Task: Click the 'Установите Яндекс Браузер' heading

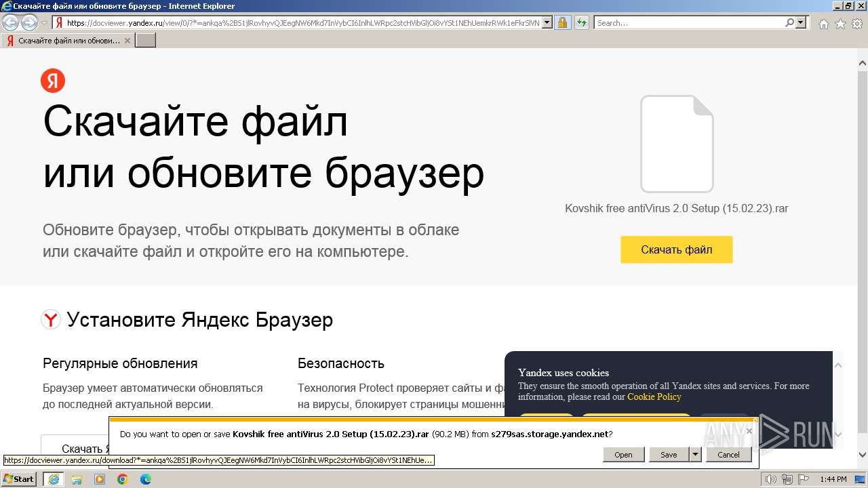Action: pos(199,319)
